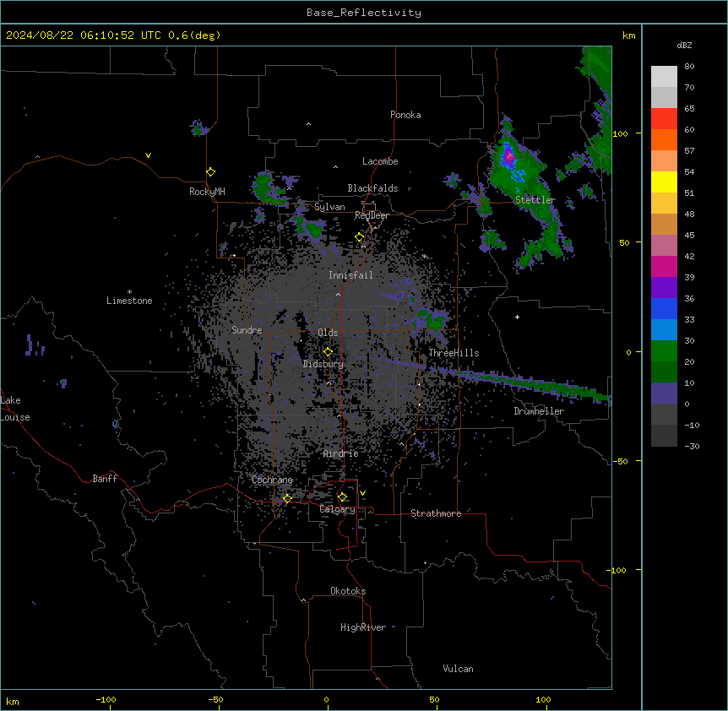Click the ThreeHills town label

[x=454, y=353]
